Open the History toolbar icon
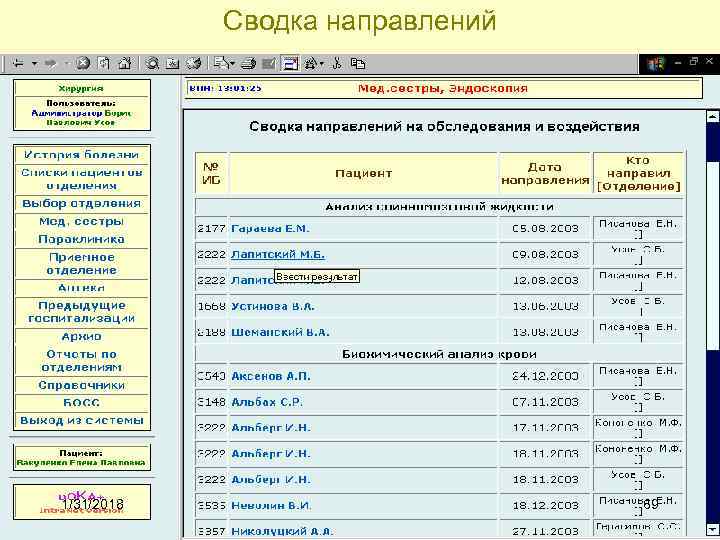 [x=194, y=63]
